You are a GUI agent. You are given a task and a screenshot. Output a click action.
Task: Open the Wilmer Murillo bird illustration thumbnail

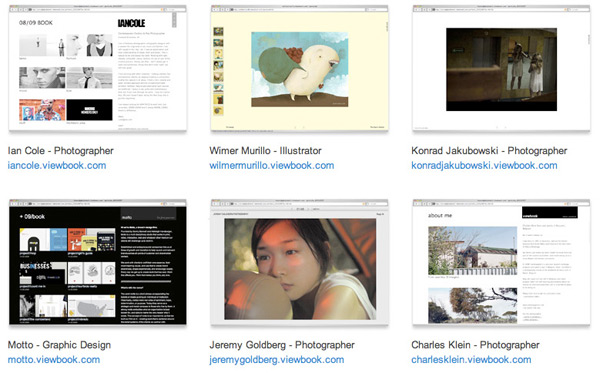pyautogui.click(x=299, y=68)
